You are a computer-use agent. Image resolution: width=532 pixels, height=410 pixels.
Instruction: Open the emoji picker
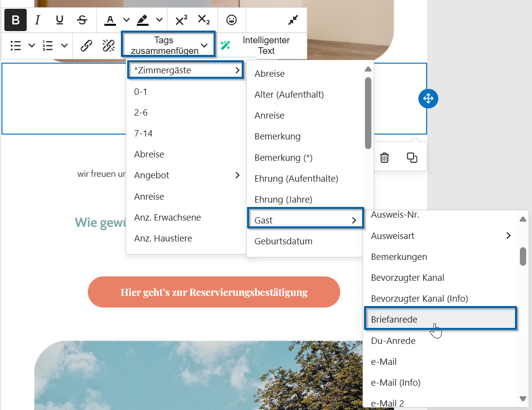click(232, 20)
